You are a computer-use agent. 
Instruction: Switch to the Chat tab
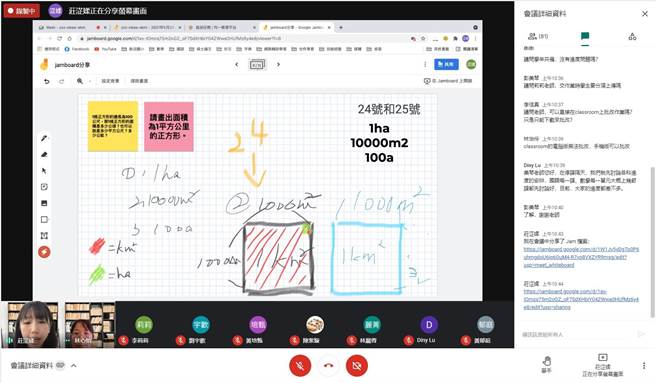tap(585, 36)
